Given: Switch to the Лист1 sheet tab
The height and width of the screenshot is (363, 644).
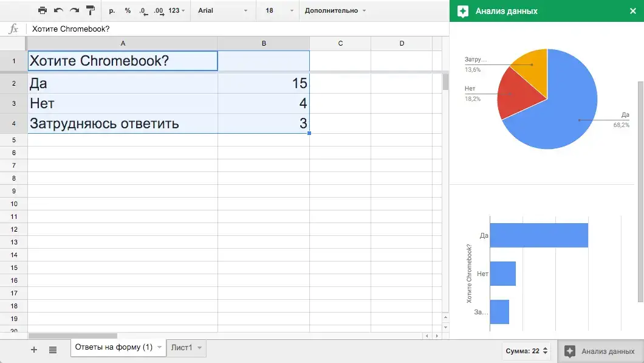Looking at the screenshot, I should click(186, 348).
